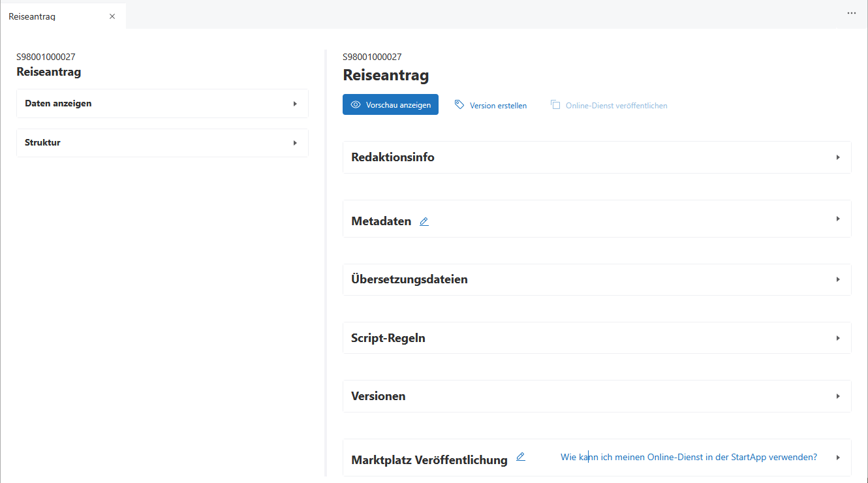Open the StartApp usage help link
This screenshot has width=868, height=483.
point(689,458)
